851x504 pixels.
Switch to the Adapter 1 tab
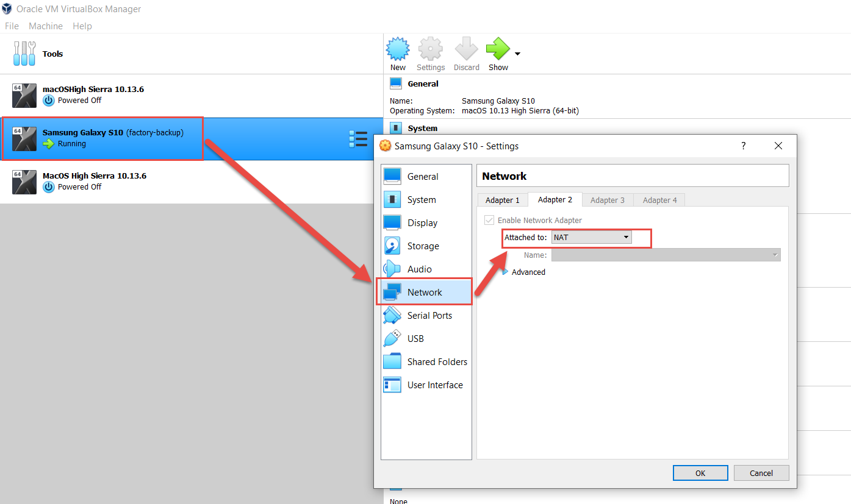pos(503,200)
